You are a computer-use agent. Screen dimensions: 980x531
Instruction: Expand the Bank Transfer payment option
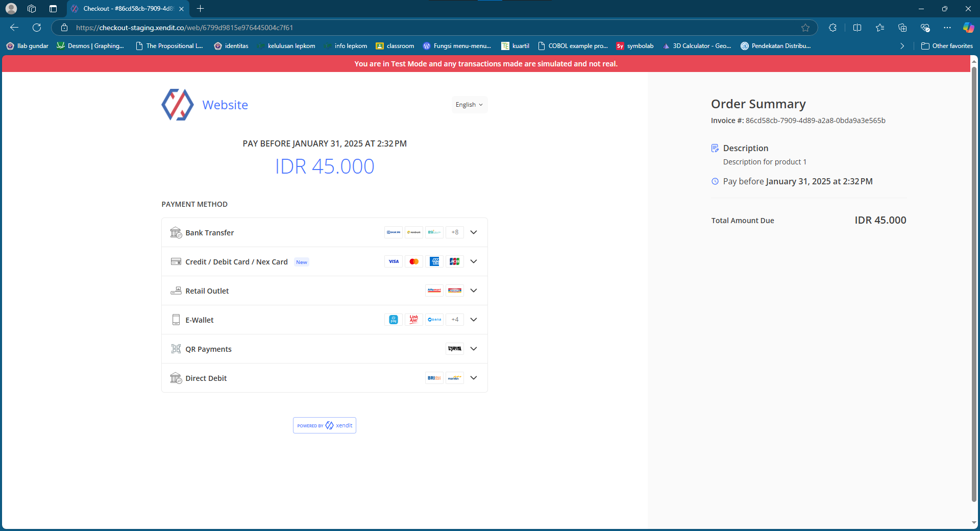tap(325, 232)
